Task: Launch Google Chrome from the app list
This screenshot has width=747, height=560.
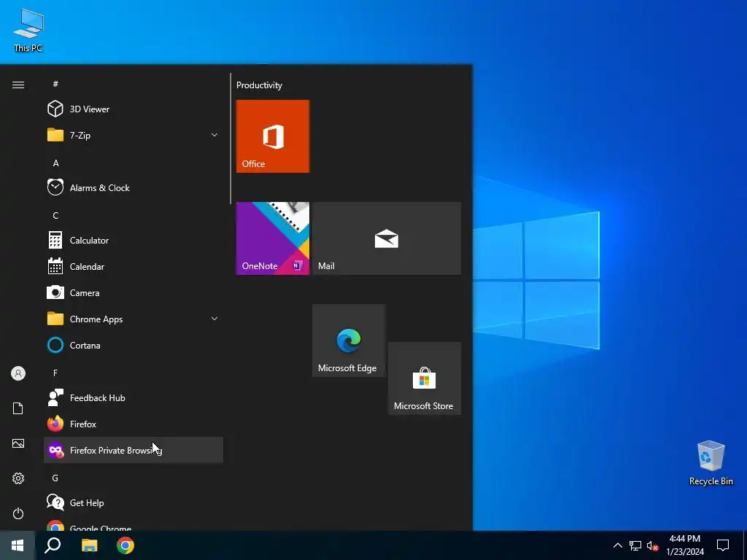Action: [133, 525]
